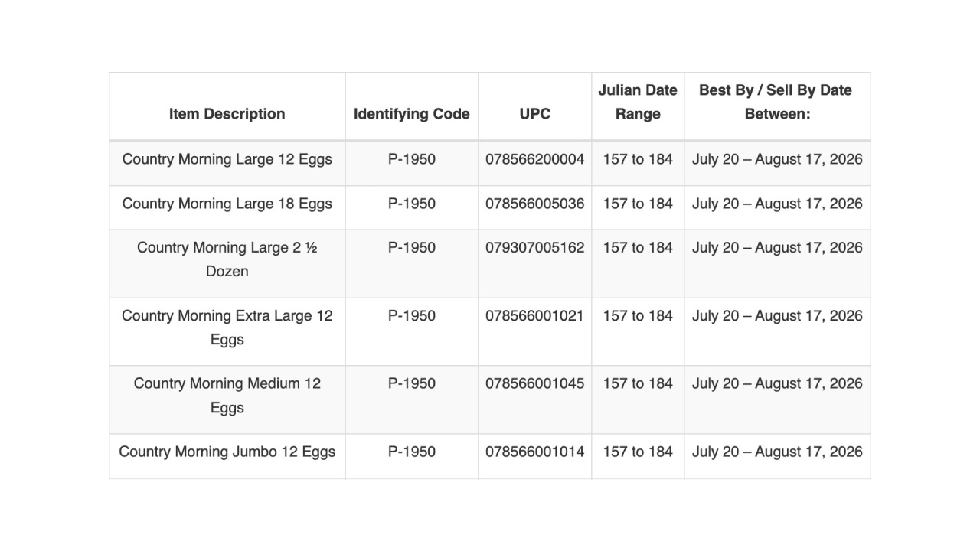
Task: Click the P-1950 code in the Jumbo row
Action: point(412,452)
